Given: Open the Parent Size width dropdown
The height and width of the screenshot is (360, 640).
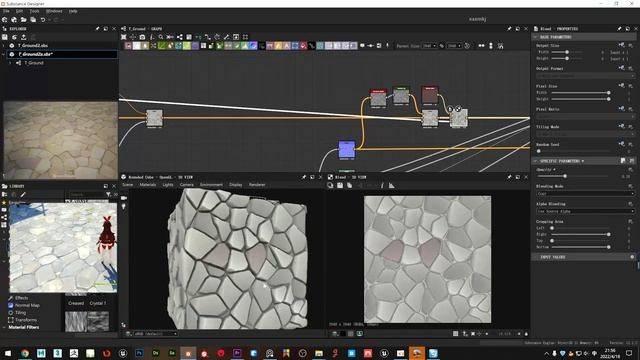Looking at the screenshot, I should 429,46.
